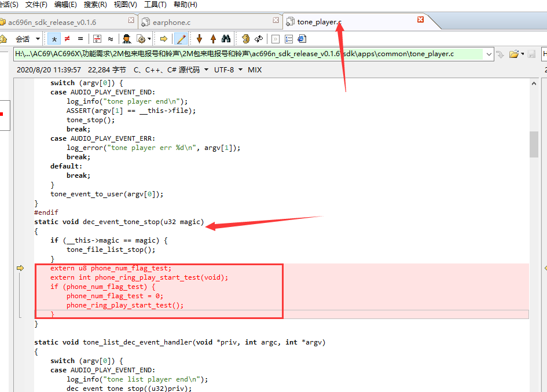Toggle Show Differences red not-equal filter
Viewport: 547px width, 392px height.
tap(67, 39)
